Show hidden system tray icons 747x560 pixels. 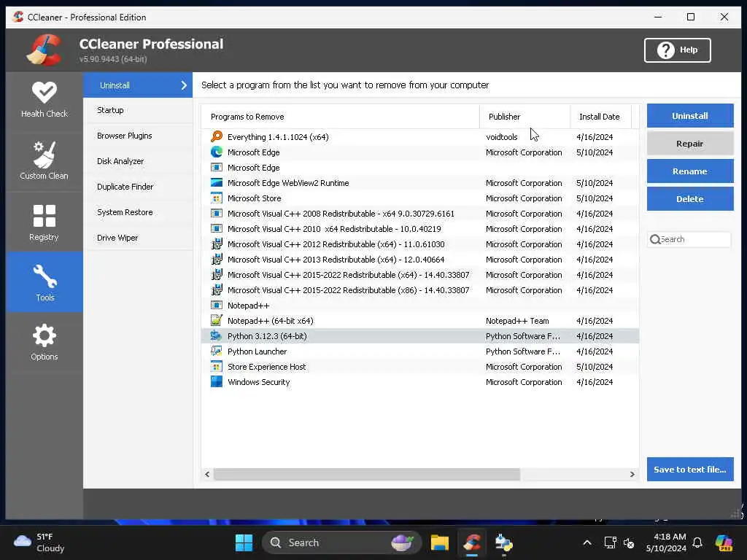[x=587, y=542]
